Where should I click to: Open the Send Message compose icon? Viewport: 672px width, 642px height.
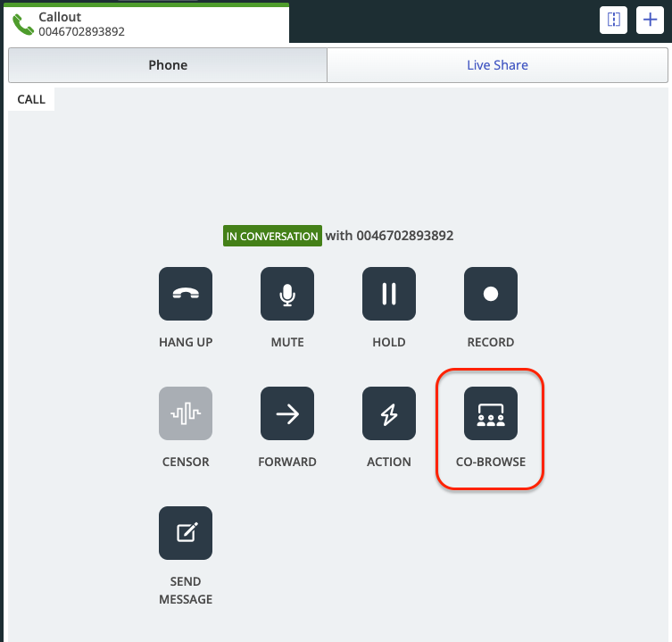186,533
